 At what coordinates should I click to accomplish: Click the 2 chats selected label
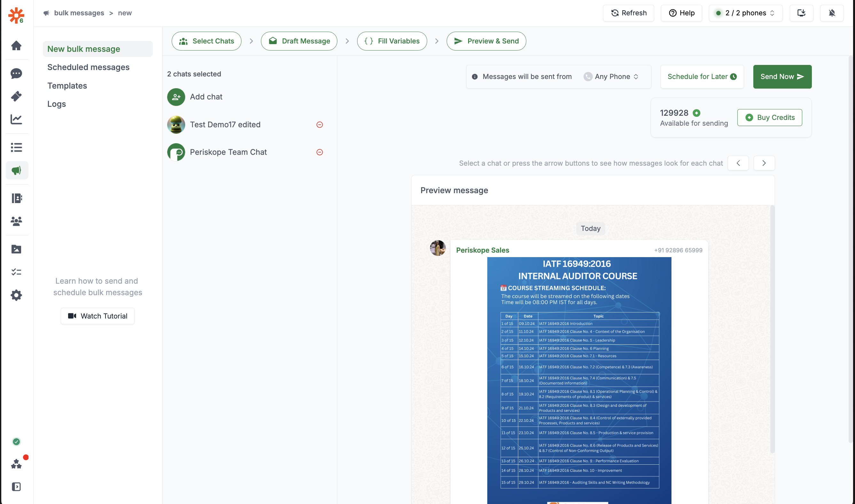point(194,74)
